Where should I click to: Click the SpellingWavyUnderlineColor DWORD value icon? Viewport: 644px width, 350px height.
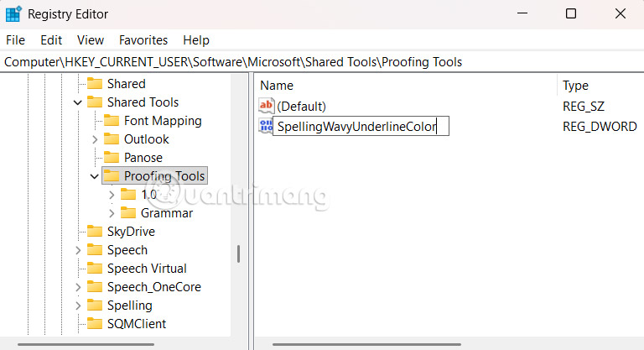tap(267, 127)
